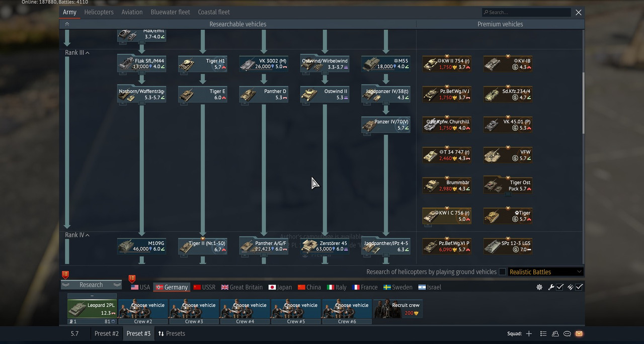Click Choose vehicle for Crew #6

347,309
